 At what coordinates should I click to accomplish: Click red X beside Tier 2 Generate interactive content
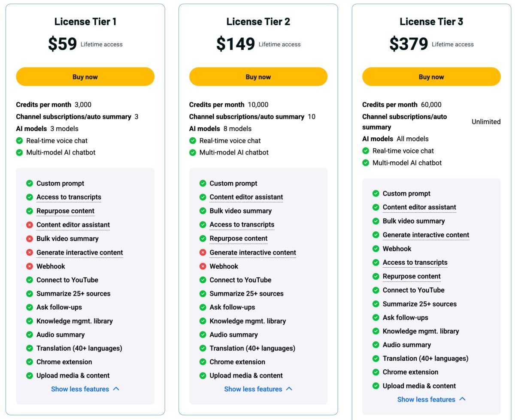203,252
